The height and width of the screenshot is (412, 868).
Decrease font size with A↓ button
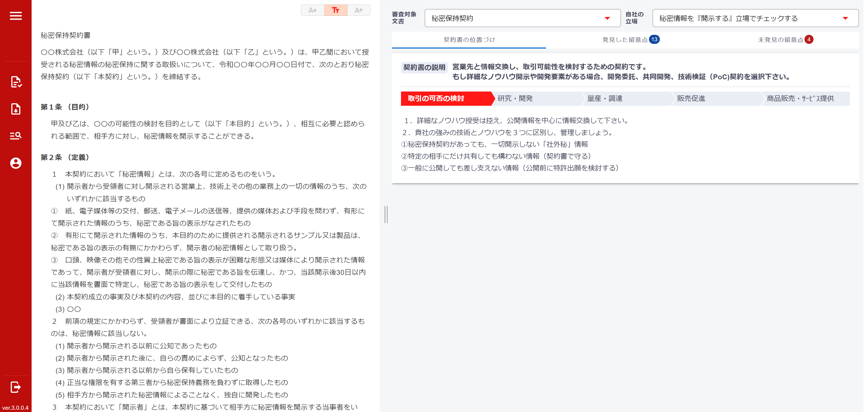click(x=312, y=10)
